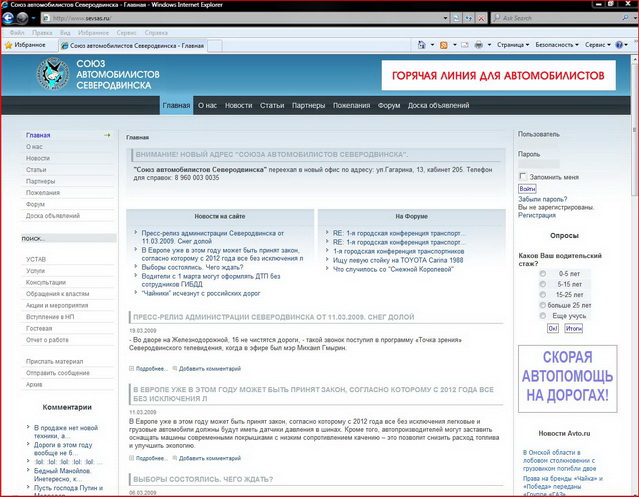Screen dimensions: 639x497
Task: Open О нас in the top navigation
Action: 207,106
